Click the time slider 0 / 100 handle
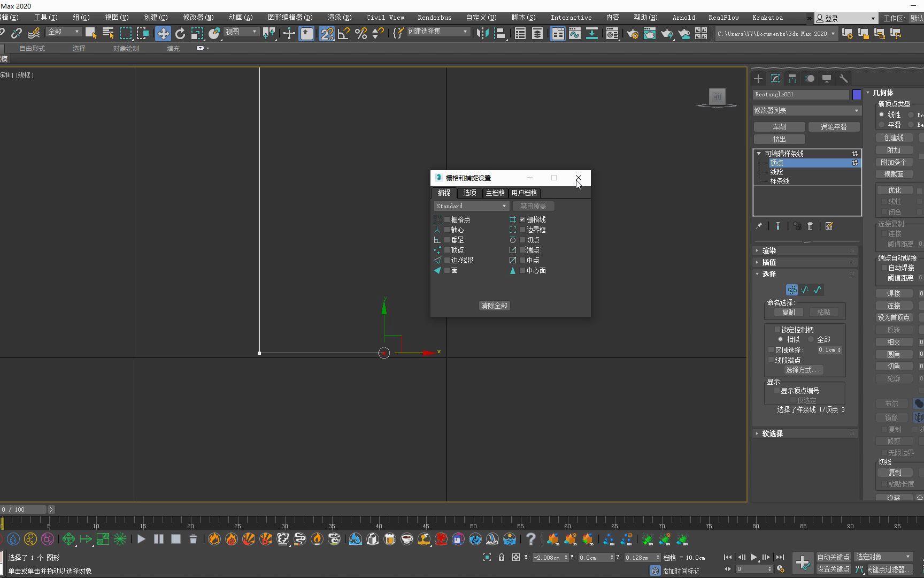The width and height of the screenshot is (924, 578). tap(24, 509)
